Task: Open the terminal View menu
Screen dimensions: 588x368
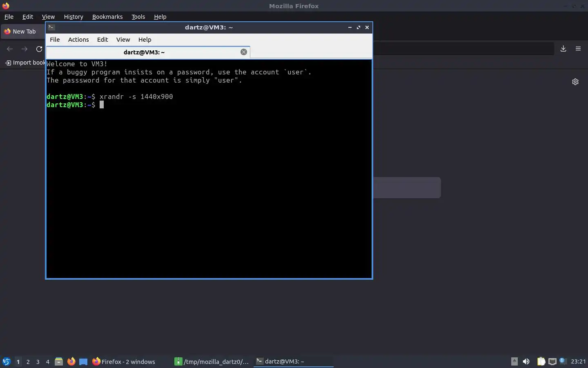Action: [123, 40]
